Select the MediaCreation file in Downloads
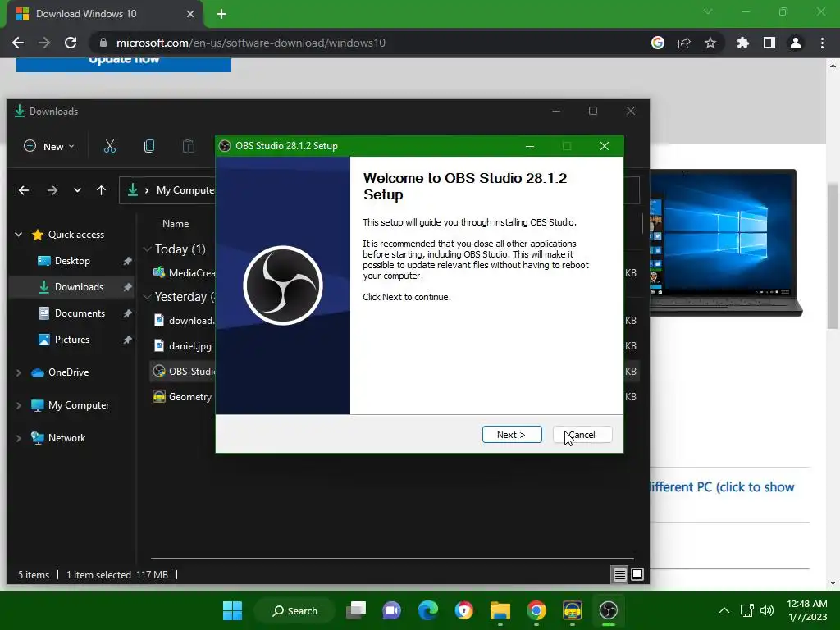 pos(184,272)
